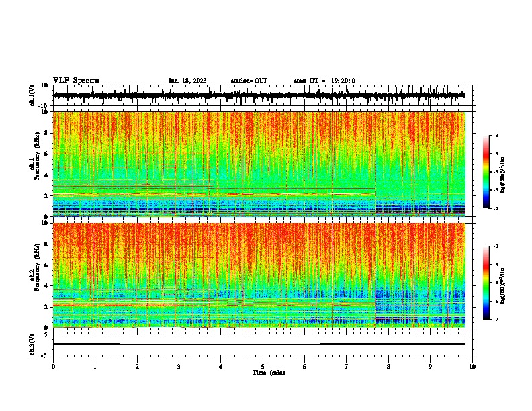Screen dimensions: 532x411
Task: Click time axis tick label "8"
Action: pyautogui.click(x=388, y=367)
